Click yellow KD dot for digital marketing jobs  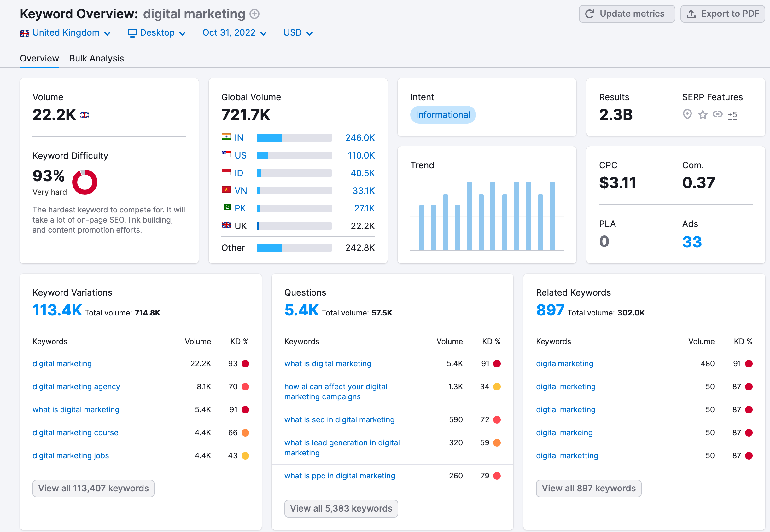tap(245, 456)
